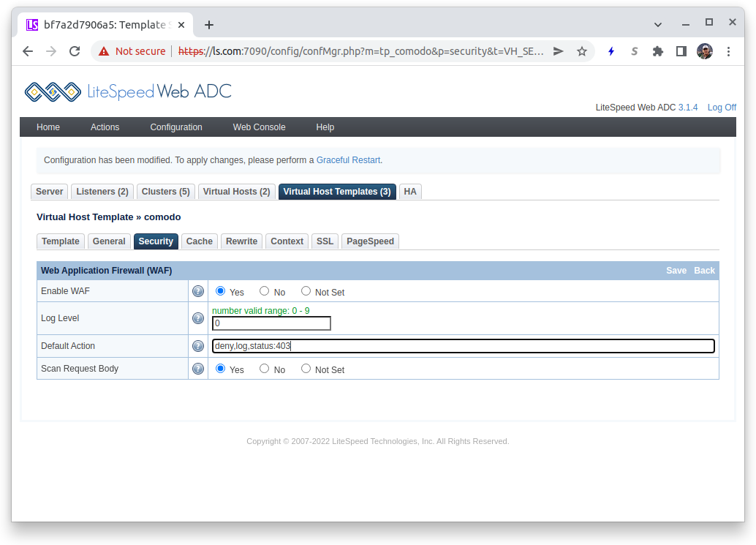Select Not Set for Enable WAF
This screenshot has width=756, height=545.
point(306,291)
